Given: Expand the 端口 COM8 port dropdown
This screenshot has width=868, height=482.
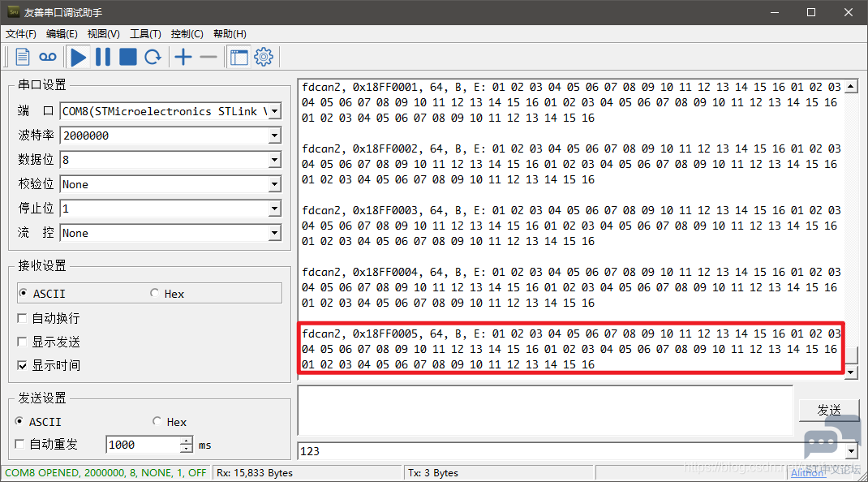Looking at the screenshot, I should pos(274,111).
